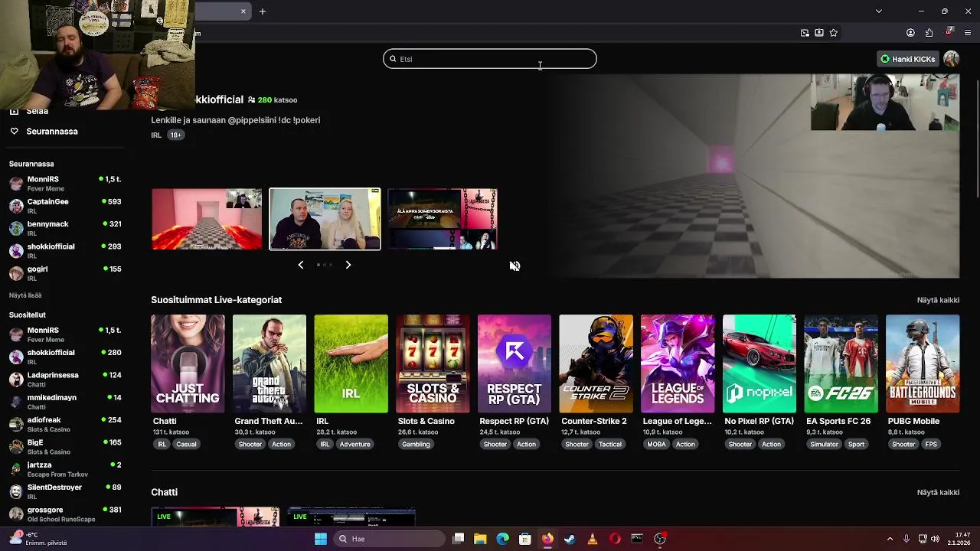This screenshot has height=551, width=980.
Task: Open mmikedimayn in recommended list
Action: (x=65, y=402)
